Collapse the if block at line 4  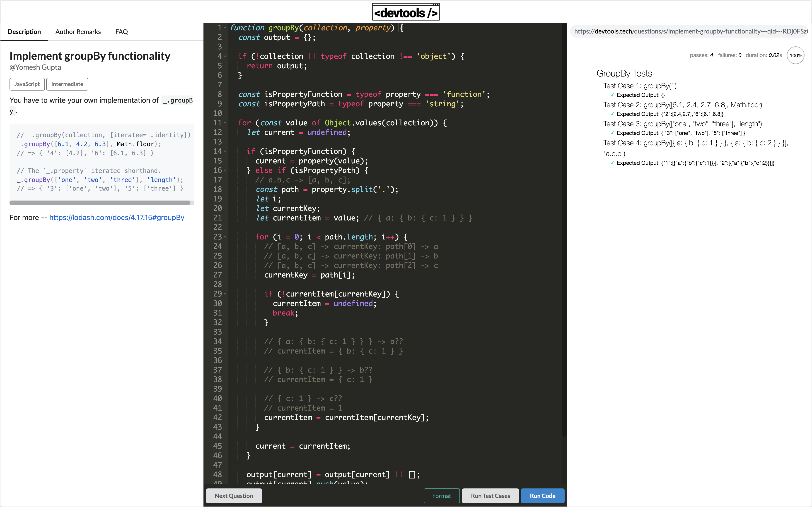[225, 56]
